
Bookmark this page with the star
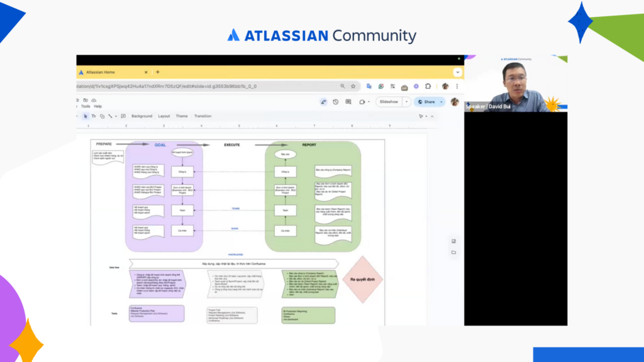353,86
